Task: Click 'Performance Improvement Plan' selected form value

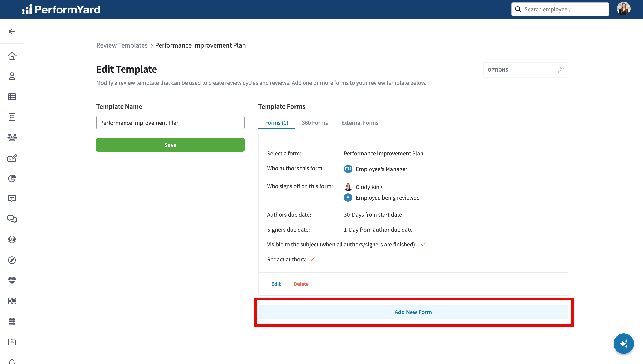Action: point(383,154)
